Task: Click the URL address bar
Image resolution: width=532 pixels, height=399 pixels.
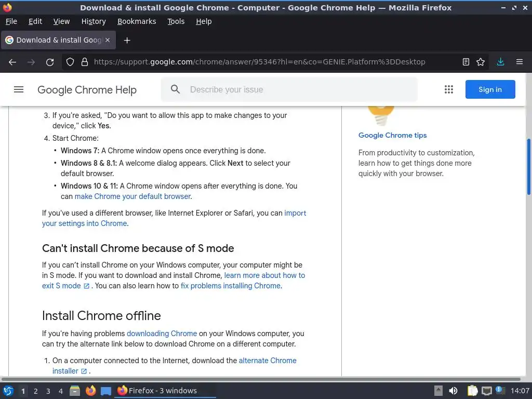Action: click(259, 62)
